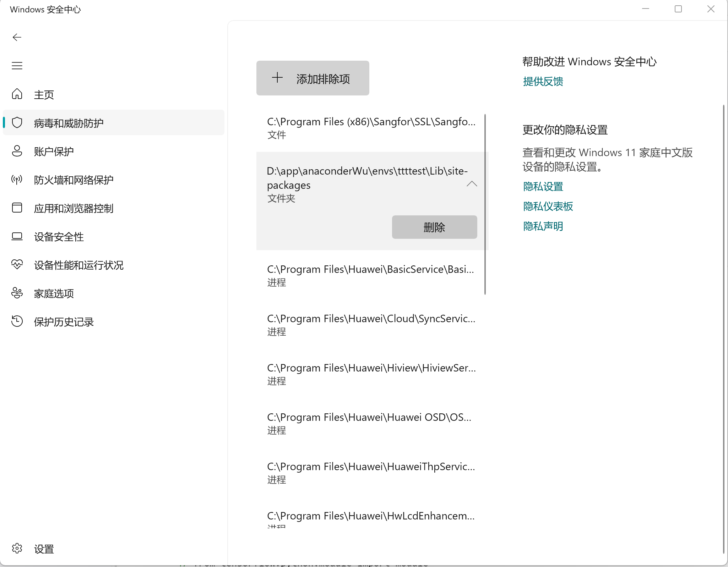Collapse the site-packages exclusion entry

472,185
